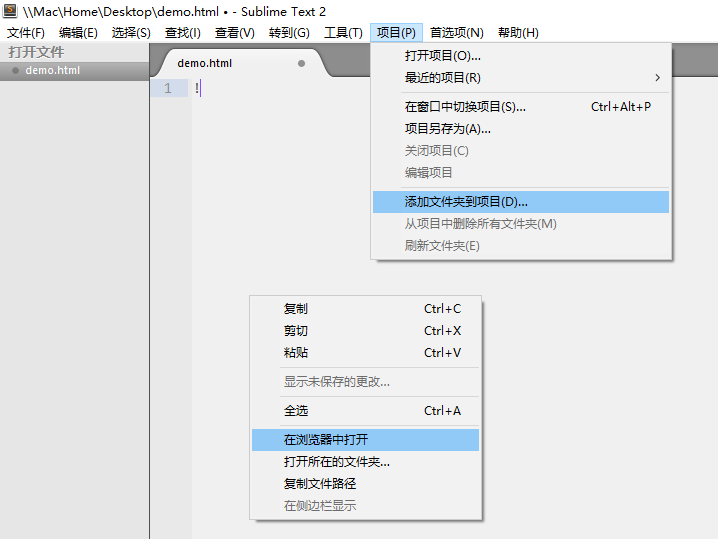Select 在浏览器中打开 in context menu

(326, 440)
